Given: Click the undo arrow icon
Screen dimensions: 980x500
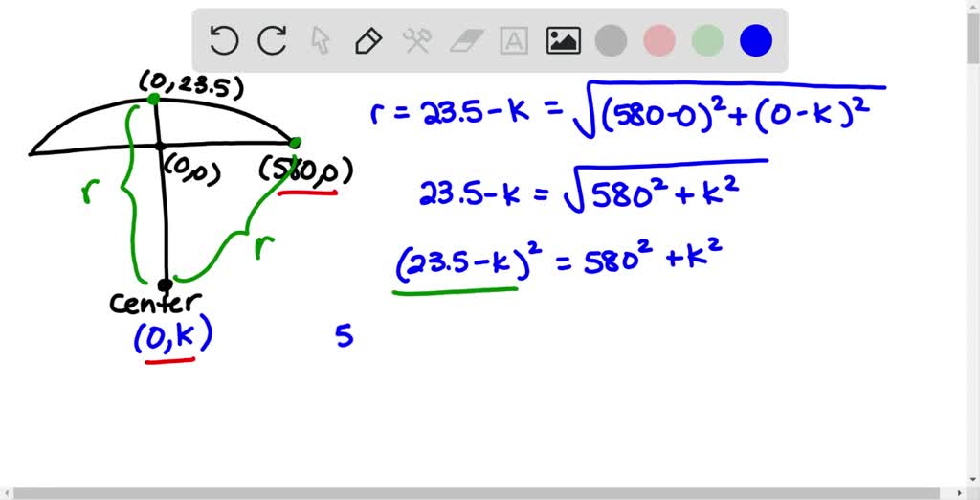Looking at the screenshot, I should pos(224,40).
